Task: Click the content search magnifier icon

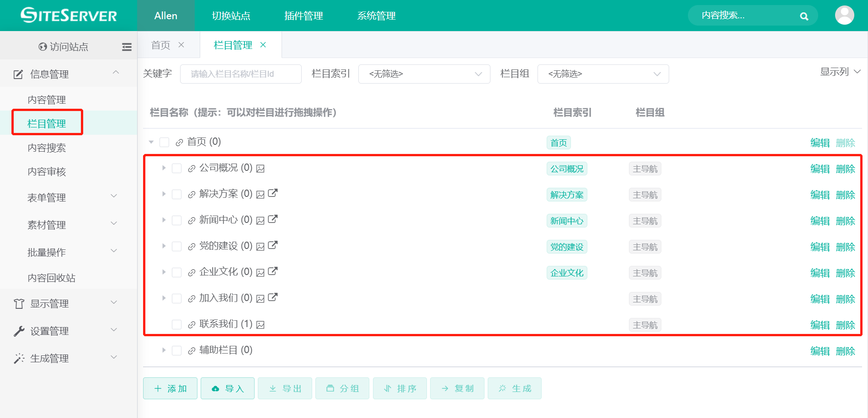Action: pyautogui.click(x=804, y=16)
